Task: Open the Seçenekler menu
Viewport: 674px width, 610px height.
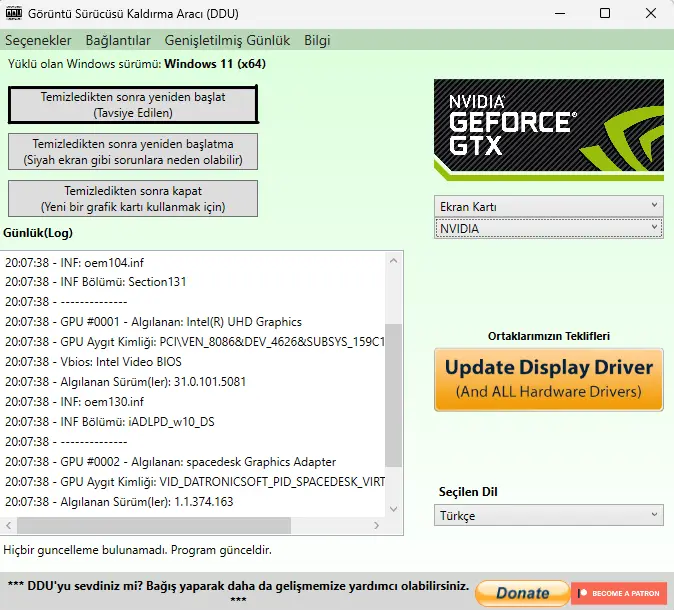Action: click(38, 40)
